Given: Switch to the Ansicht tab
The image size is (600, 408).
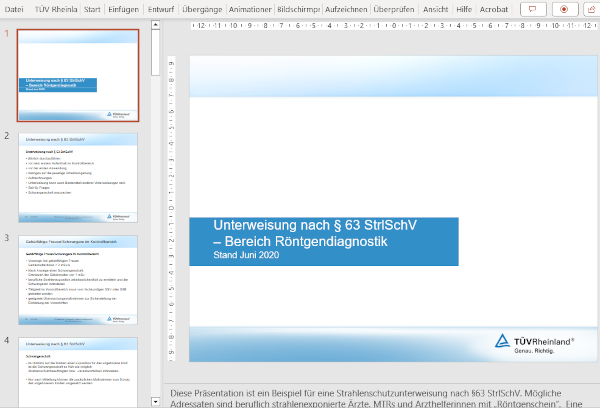Looking at the screenshot, I should tap(435, 8).
